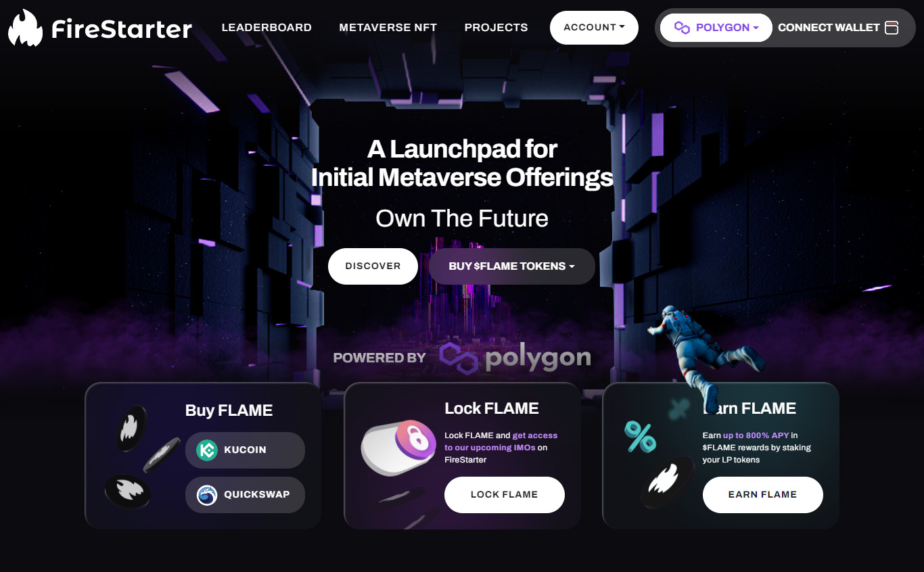Click the Polygon logo under Powered By
Image resolution: width=924 pixels, height=572 pixels.
pyautogui.click(x=515, y=358)
